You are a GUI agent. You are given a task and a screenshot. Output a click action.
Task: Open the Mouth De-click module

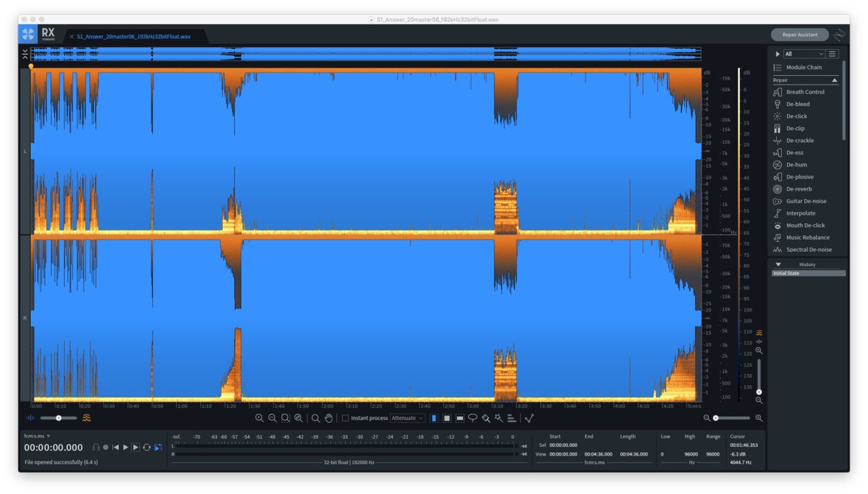click(805, 225)
